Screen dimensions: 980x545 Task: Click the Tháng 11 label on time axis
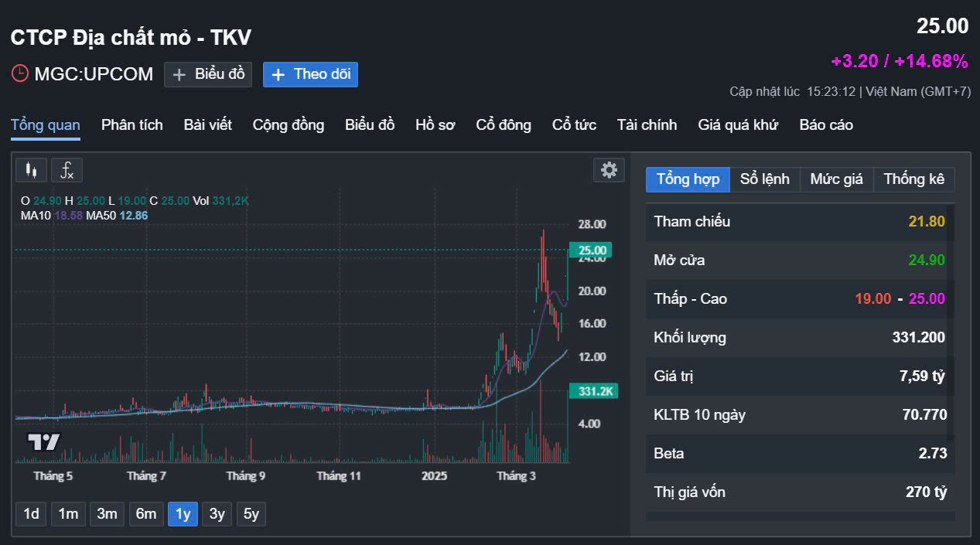click(x=339, y=476)
